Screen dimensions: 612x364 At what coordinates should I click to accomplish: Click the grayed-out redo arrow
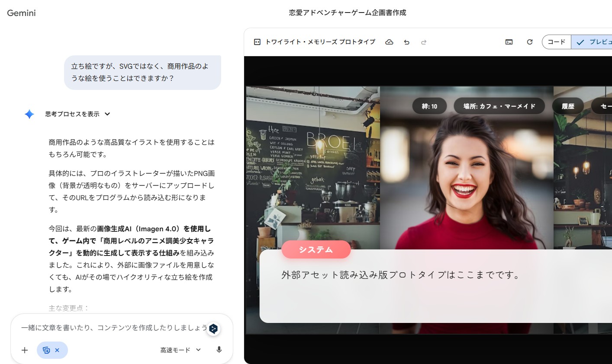tap(424, 42)
